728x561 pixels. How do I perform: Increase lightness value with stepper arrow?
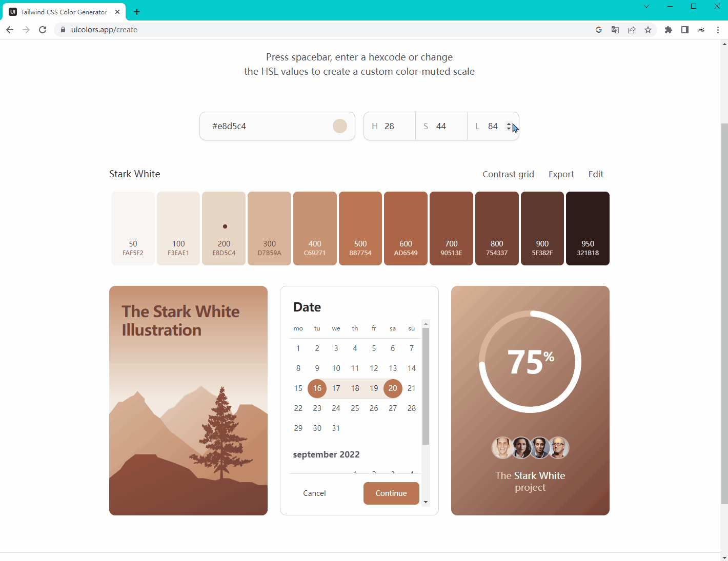(509, 123)
